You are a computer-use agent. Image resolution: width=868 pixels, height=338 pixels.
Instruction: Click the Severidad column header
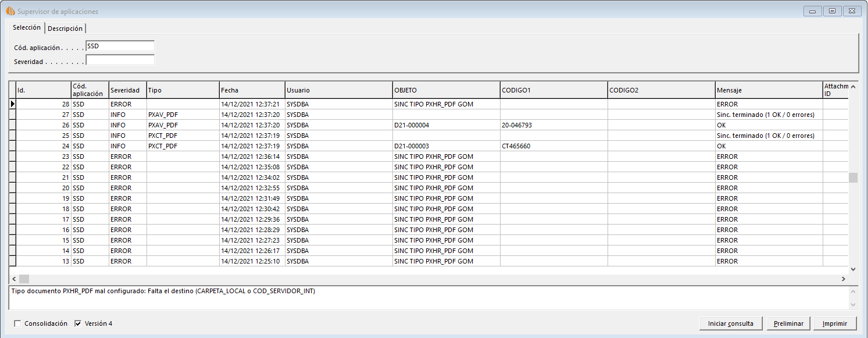point(127,90)
